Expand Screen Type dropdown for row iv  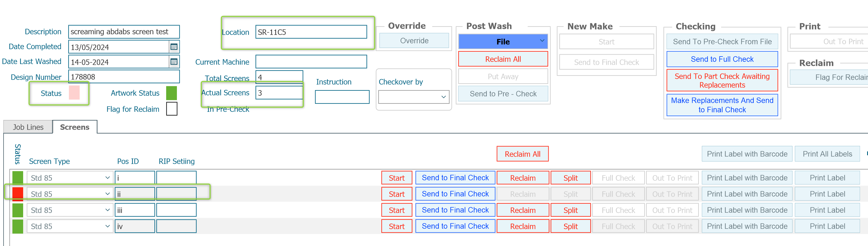pos(107,226)
